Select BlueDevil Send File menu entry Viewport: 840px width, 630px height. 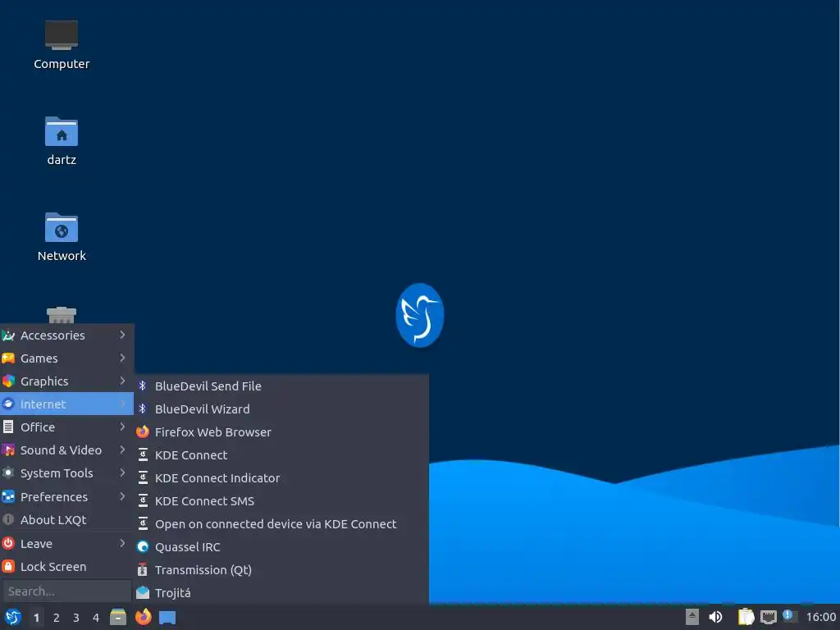(x=281, y=386)
